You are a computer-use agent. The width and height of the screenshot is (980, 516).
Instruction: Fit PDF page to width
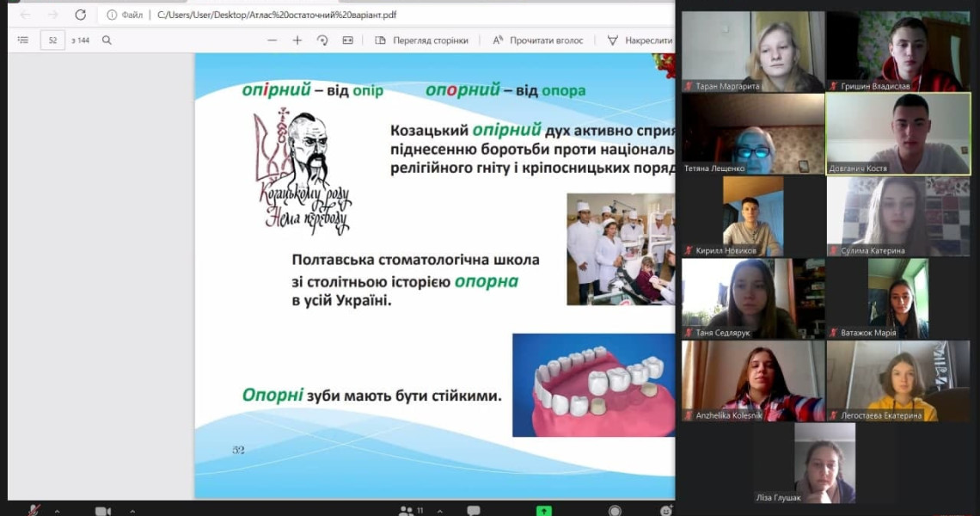coord(348,40)
